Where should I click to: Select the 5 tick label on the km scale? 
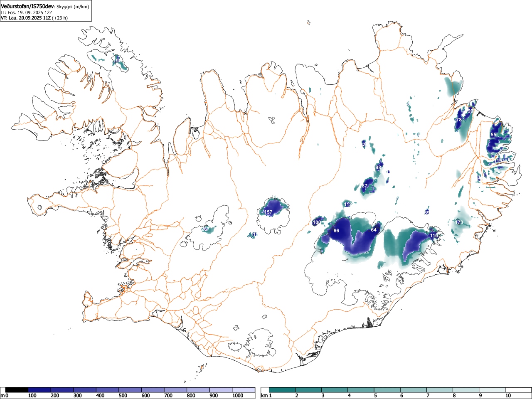coord(375,396)
